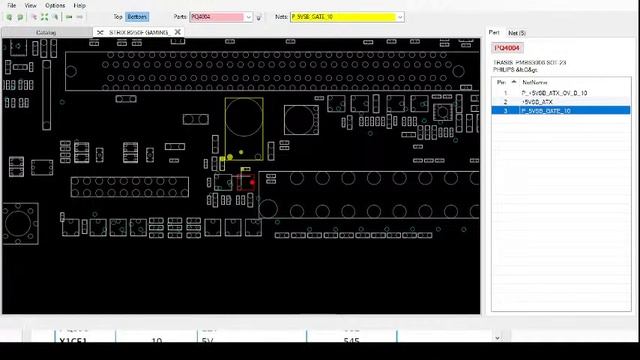
Task: Open the File menu
Action: pos(11,6)
